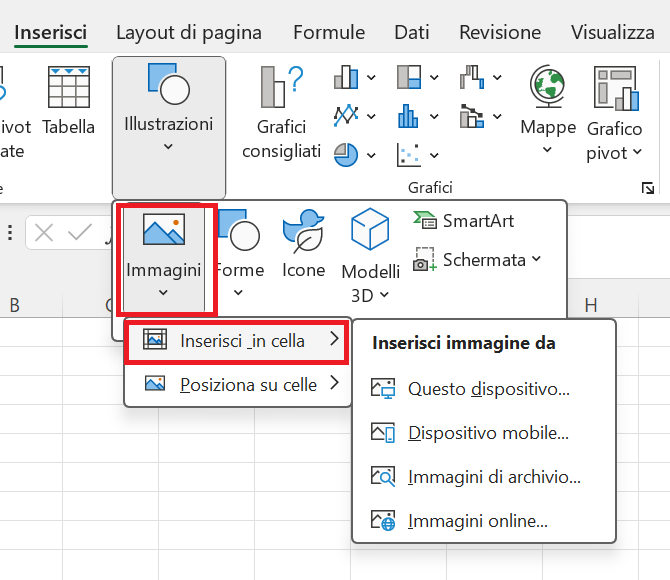
Task: Click the Mappe globe icon
Action: pos(548,87)
